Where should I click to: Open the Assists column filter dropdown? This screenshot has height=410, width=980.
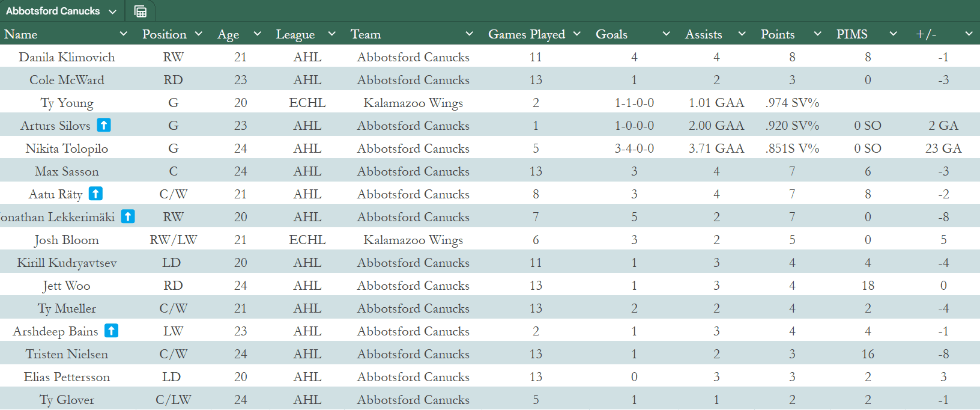(742, 34)
